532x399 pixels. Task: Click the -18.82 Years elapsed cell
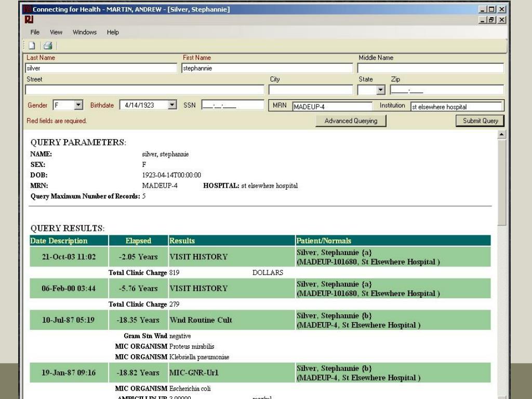(x=138, y=373)
